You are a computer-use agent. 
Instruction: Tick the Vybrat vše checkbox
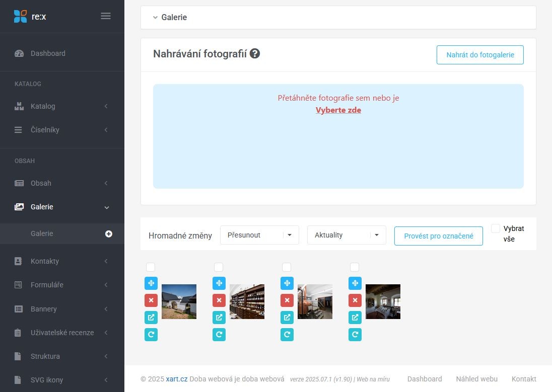pyautogui.click(x=496, y=228)
